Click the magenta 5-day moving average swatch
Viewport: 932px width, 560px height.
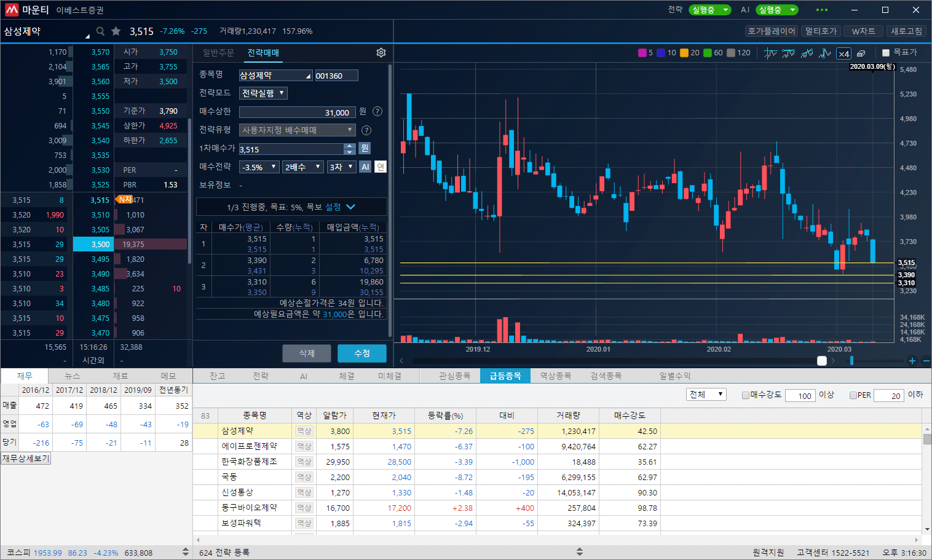[x=642, y=53]
